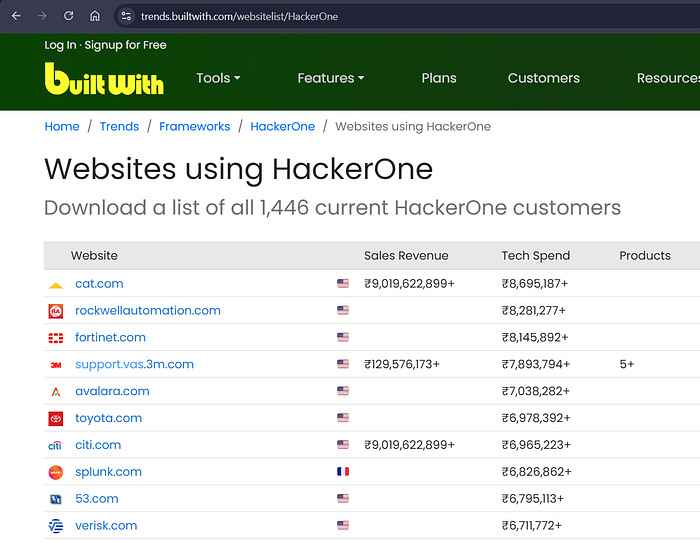700x542 pixels.
Task: Open the Plans page
Action: [439, 78]
